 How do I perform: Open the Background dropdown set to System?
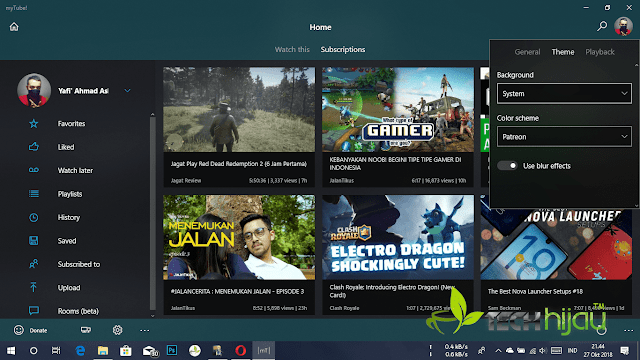point(564,93)
